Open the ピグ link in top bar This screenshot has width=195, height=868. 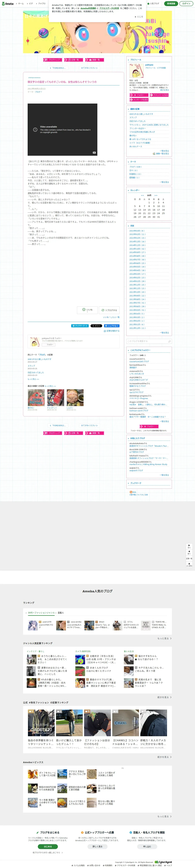tap(31, 3)
